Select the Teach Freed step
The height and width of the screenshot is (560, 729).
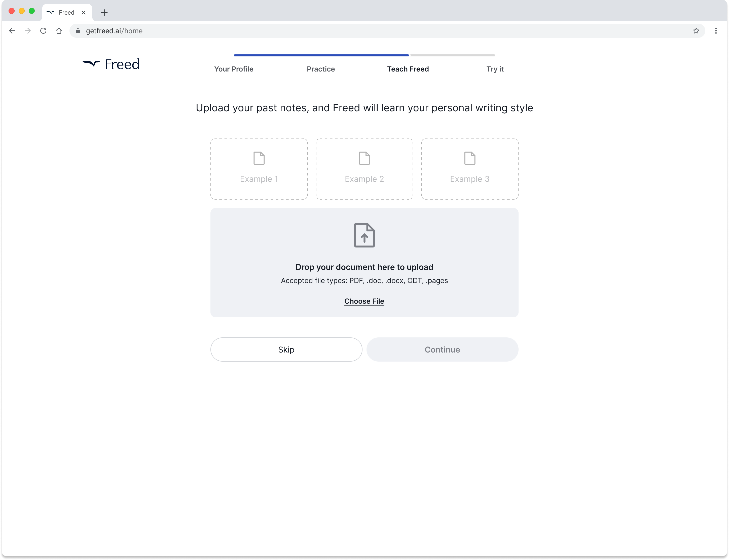(x=408, y=69)
